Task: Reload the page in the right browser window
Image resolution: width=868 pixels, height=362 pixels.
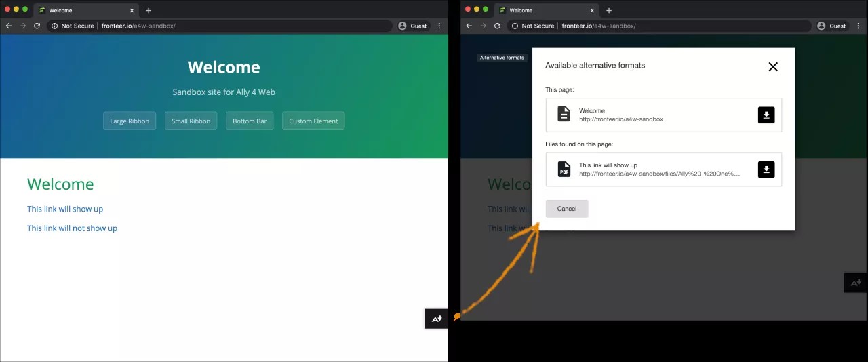Action: 497,26
